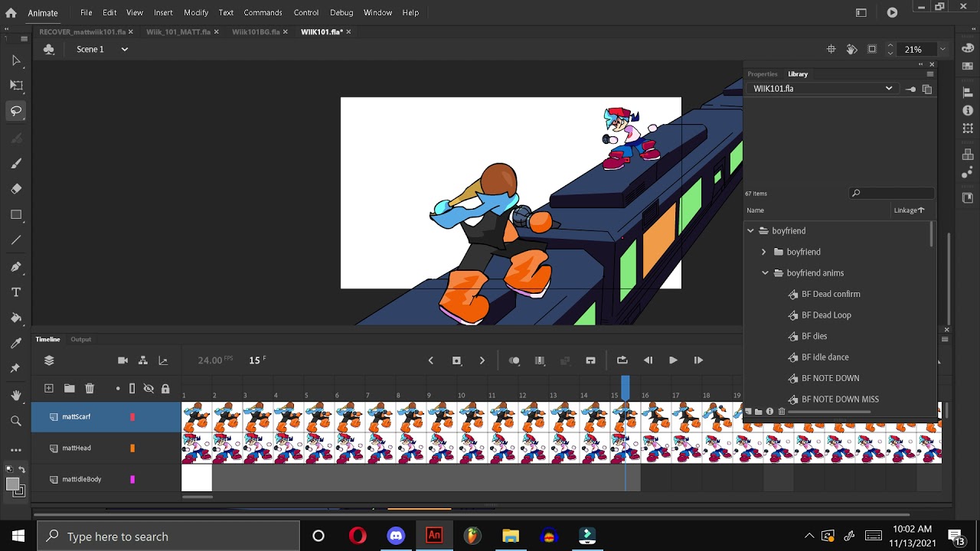Add a camera from the timeline
Viewport: 980px width, 551px height.
(x=122, y=360)
